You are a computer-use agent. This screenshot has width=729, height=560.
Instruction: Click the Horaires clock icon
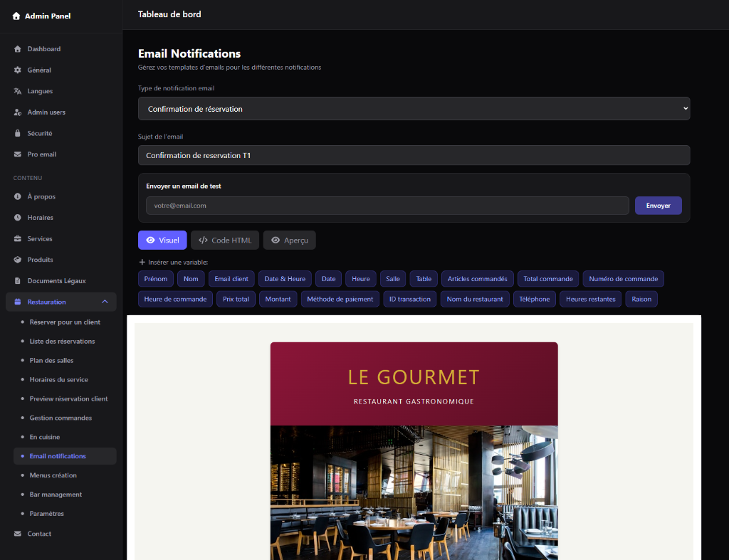coord(17,217)
